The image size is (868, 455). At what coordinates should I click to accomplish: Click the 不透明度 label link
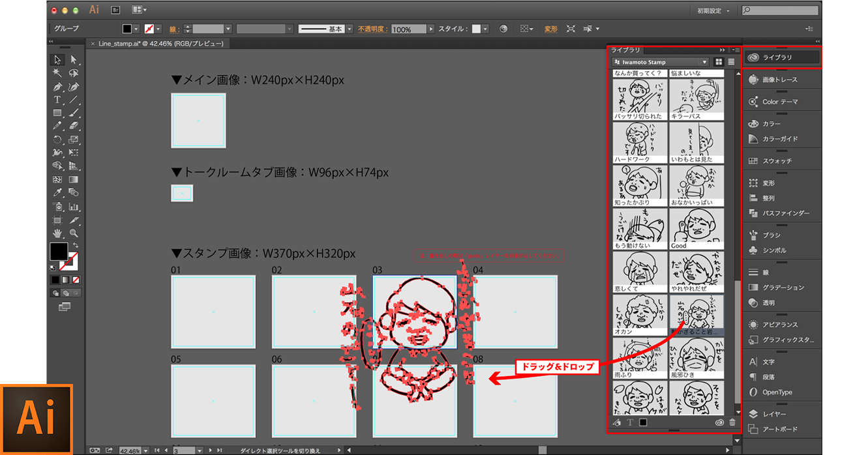tap(373, 29)
